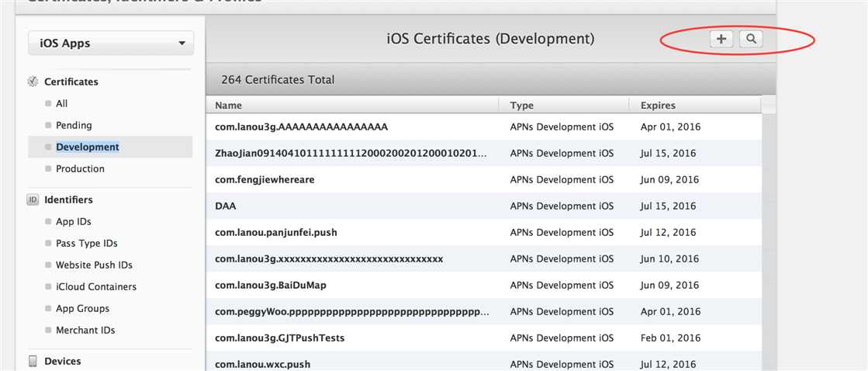Open App IDs under Identifiers
The height and width of the screenshot is (371, 868).
tap(74, 221)
